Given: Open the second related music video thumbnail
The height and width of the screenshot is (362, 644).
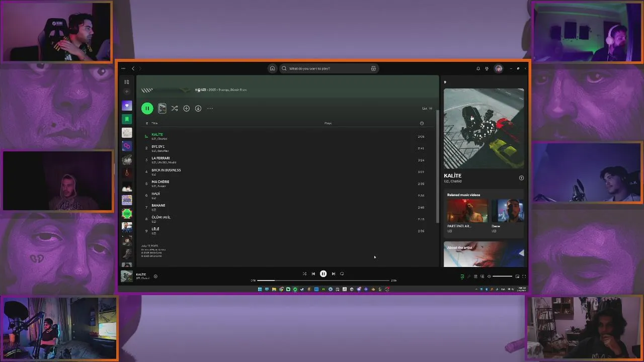Looking at the screenshot, I should click(508, 211).
